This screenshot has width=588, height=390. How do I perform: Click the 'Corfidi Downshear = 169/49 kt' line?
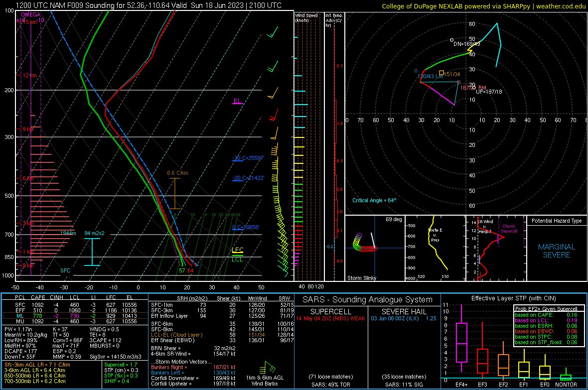tap(193, 378)
